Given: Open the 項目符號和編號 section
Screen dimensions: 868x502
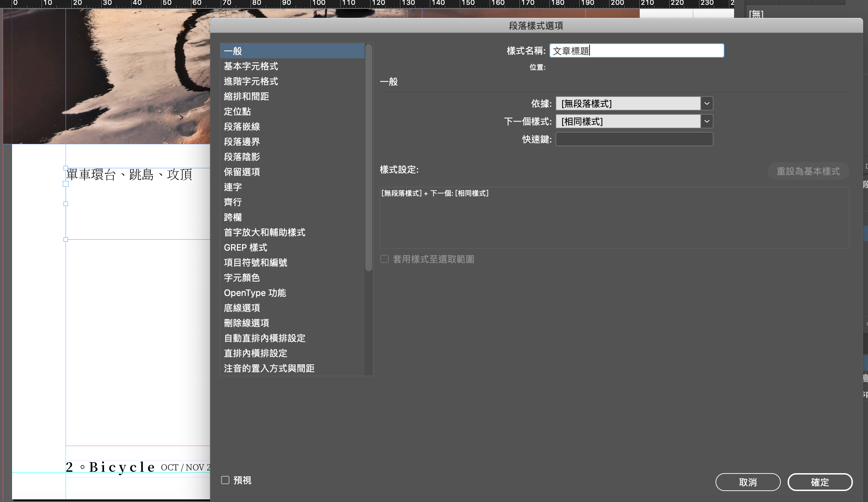Looking at the screenshot, I should click(255, 263).
